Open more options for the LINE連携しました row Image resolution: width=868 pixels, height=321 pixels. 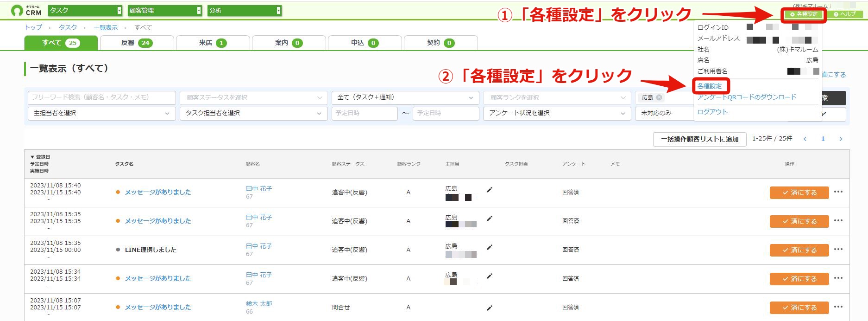(x=838, y=249)
